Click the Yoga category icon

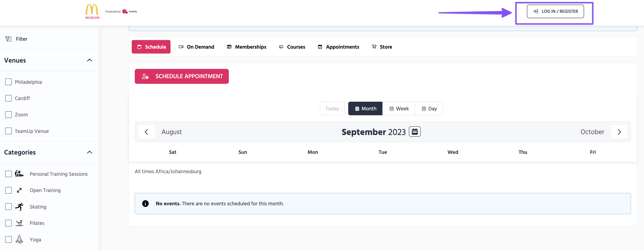click(19, 240)
